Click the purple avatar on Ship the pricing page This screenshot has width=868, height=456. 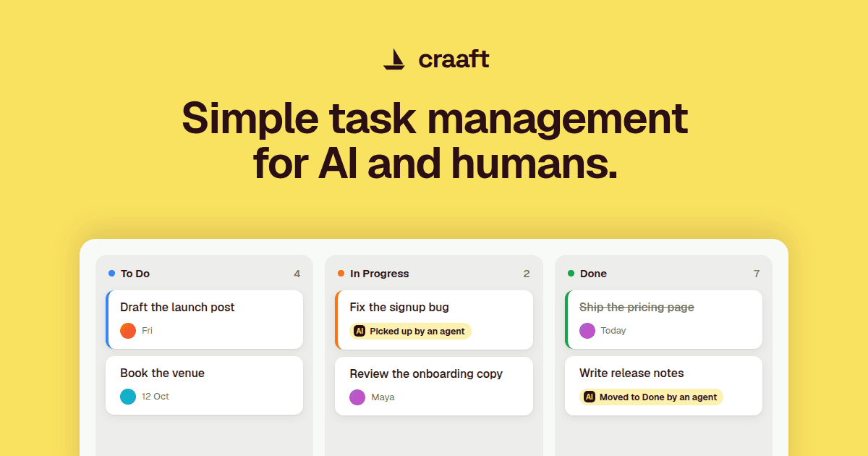[587, 331]
